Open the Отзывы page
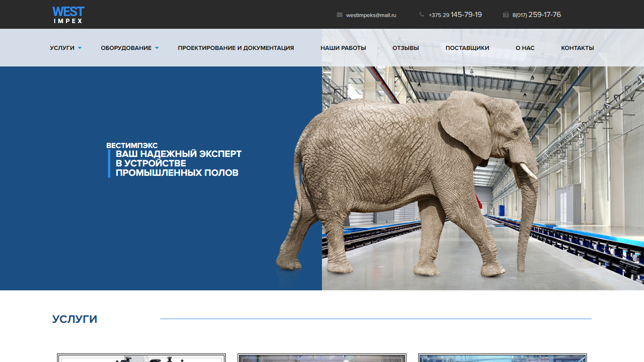The image size is (644, 362). click(x=406, y=48)
